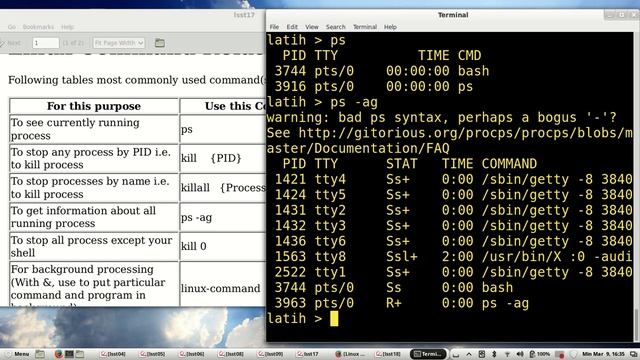Click the gitorious.org URL in terminal
This screenshot has height=360, width=640.
tap(449, 140)
